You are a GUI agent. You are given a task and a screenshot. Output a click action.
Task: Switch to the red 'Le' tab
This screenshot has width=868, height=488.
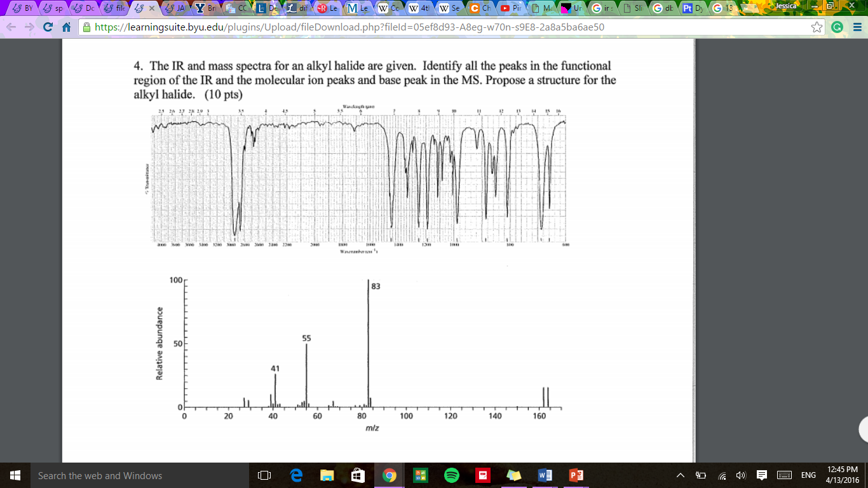tap(328, 8)
